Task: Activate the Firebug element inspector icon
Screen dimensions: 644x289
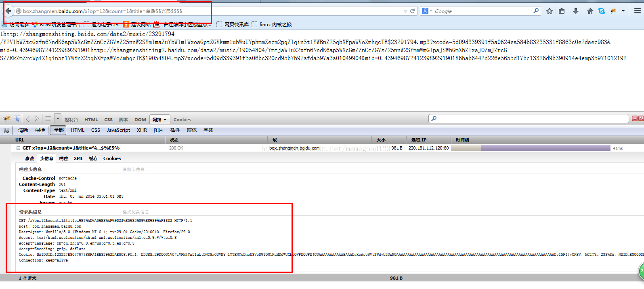Action: (17, 119)
